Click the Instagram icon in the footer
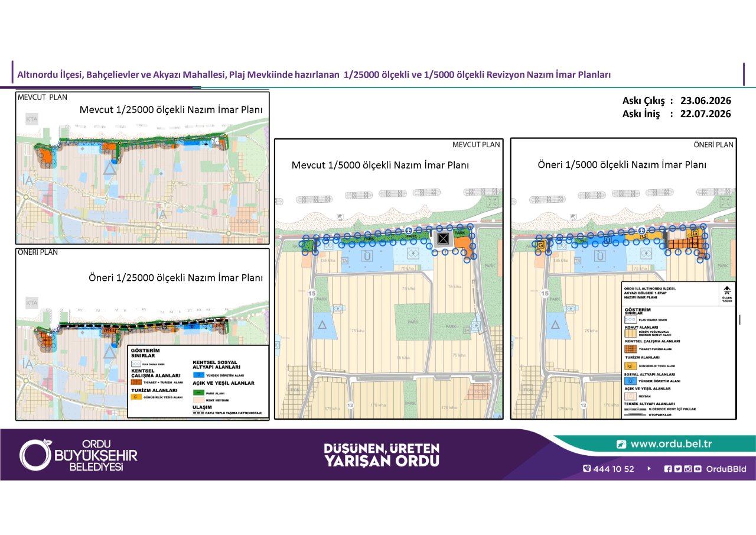Screen dimensions: 756x535 click(x=688, y=469)
